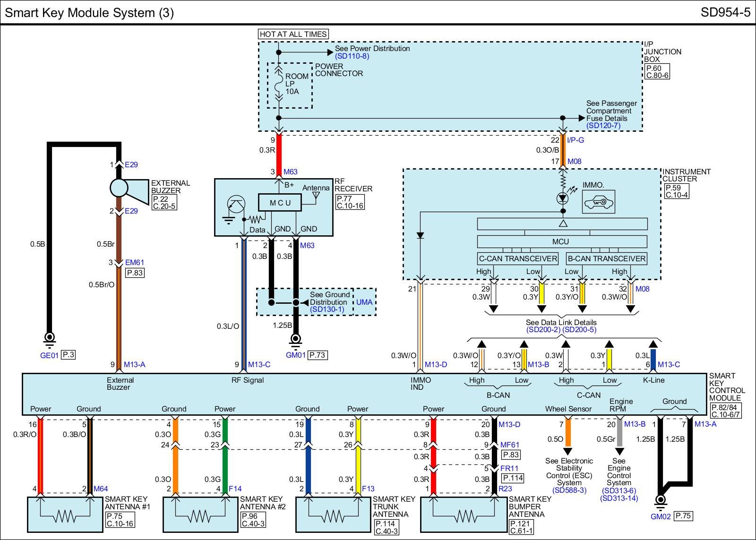Click the IMMO car-with-key indicator icon
756x540 pixels.
click(598, 202)
